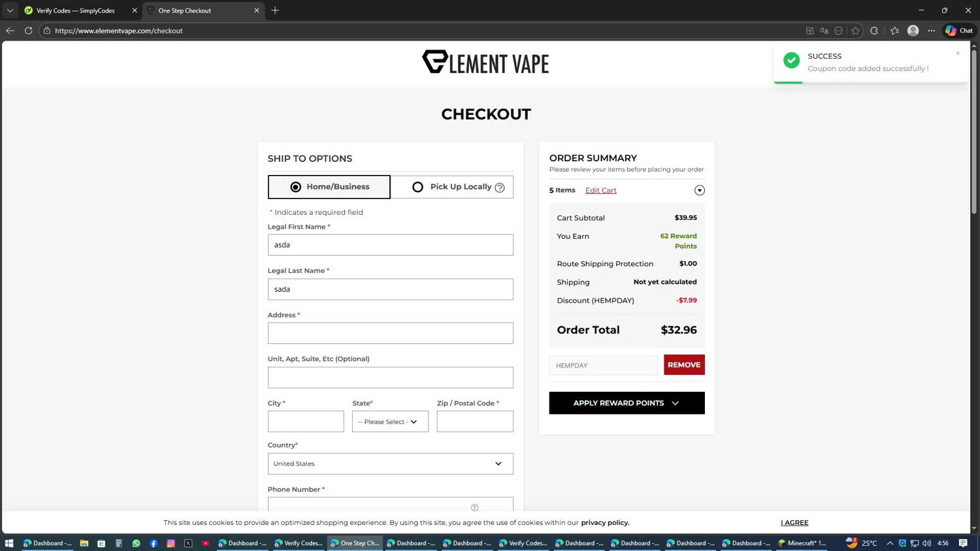Open Instagram taskbar shortcut

171,543
